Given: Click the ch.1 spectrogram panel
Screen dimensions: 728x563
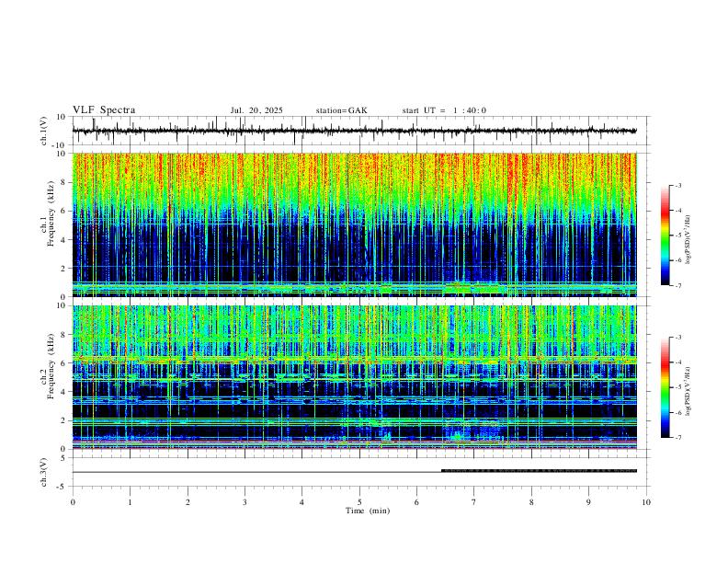Looking at the screenshot, I should coord(354,224).
